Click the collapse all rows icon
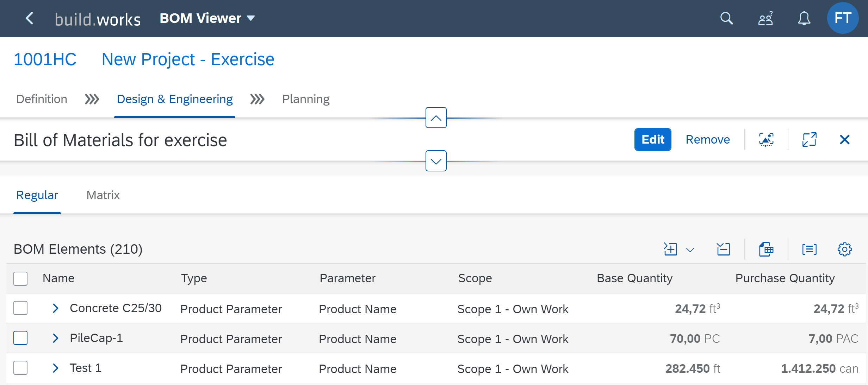The height and width of the screenshot is (385, 868). tap(723, 249)
